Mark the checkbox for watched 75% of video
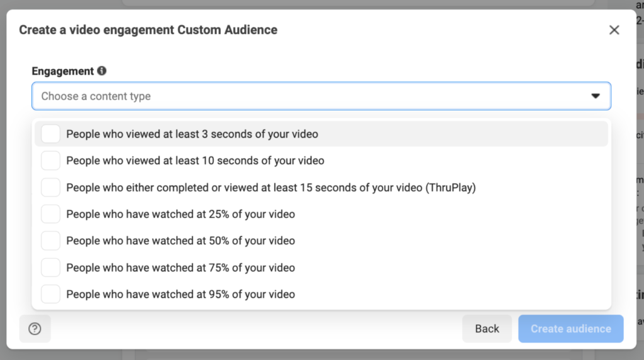The image size is (644, 360). 50,268
